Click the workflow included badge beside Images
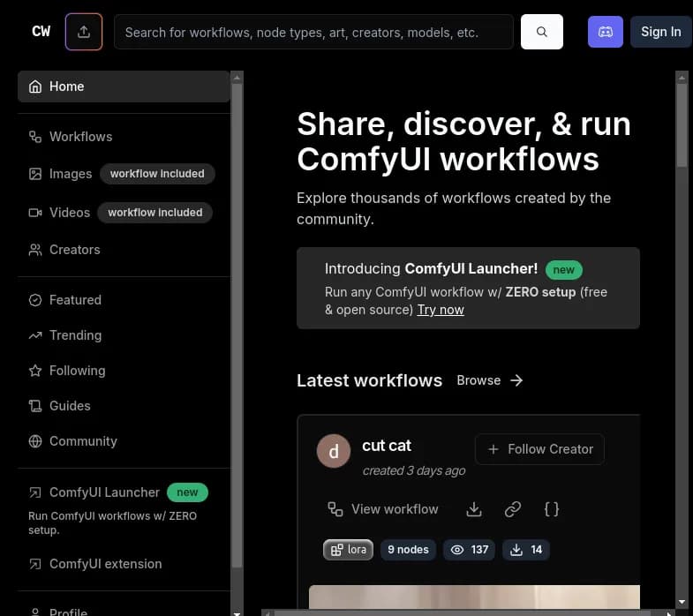The image size is (693, 616). pos(157,174)
